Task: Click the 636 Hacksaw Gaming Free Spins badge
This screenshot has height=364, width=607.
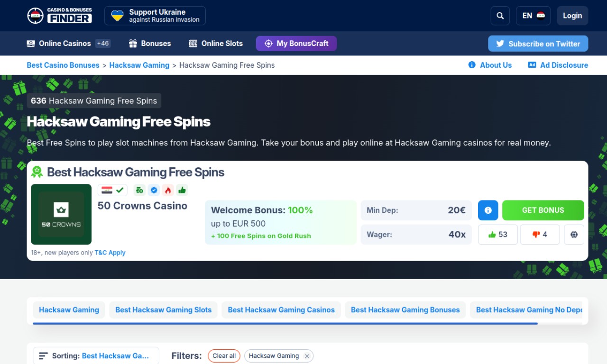Action: coord(94,100)
